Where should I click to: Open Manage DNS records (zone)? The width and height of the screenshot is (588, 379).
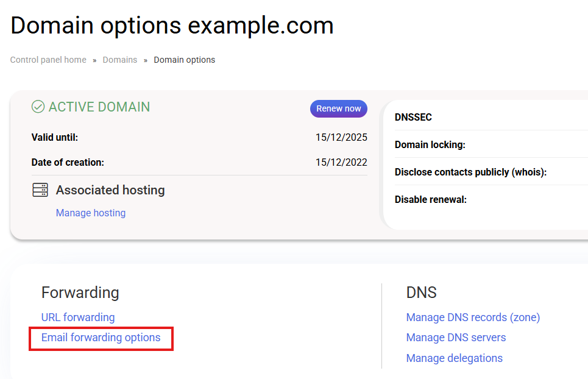473,317
